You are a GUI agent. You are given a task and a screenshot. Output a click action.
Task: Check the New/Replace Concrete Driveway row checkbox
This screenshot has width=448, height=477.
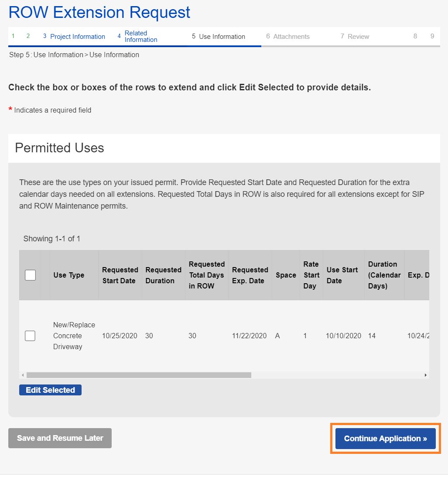[x=30, y=336]
